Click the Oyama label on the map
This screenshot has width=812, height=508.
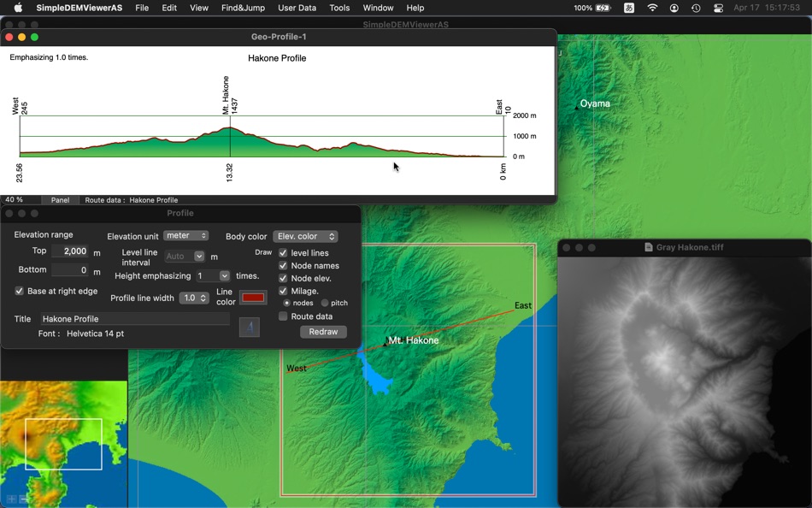pyautogui.click(x=595, y=103)
